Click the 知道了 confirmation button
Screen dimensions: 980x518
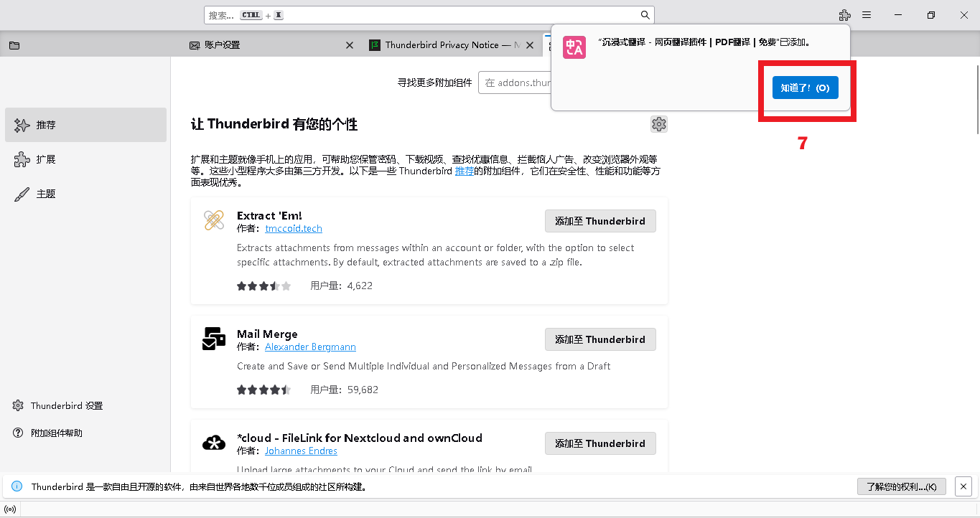(805, 88)
